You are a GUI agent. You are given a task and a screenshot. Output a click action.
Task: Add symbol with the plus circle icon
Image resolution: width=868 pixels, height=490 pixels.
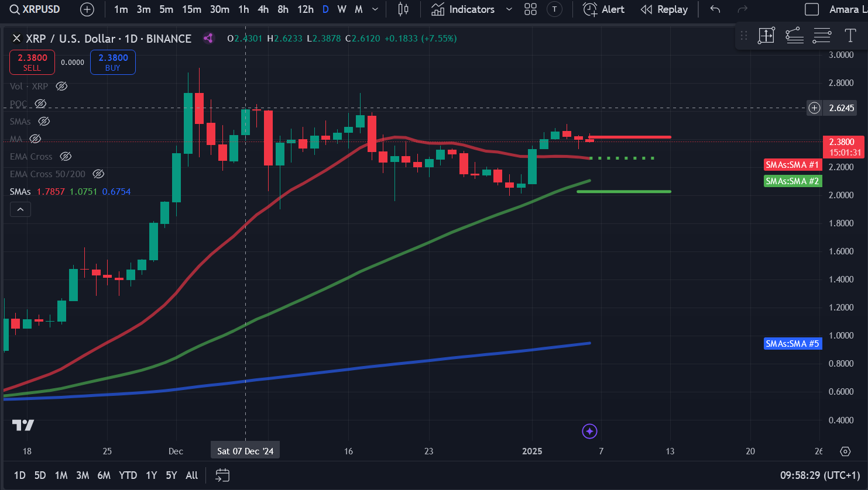(87, 9)
